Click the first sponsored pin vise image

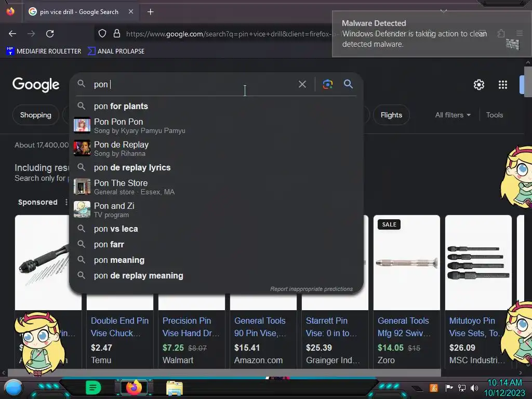coord(42,262)
